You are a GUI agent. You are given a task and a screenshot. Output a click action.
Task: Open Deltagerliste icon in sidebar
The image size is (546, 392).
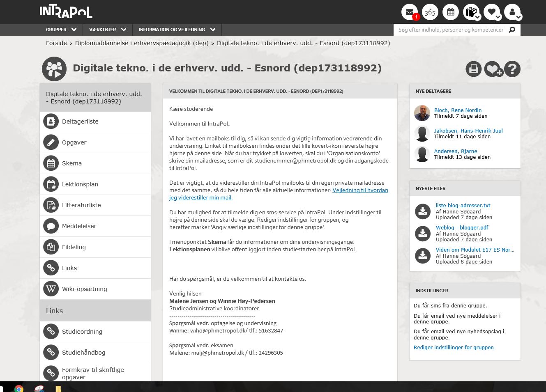coord(51,121)
